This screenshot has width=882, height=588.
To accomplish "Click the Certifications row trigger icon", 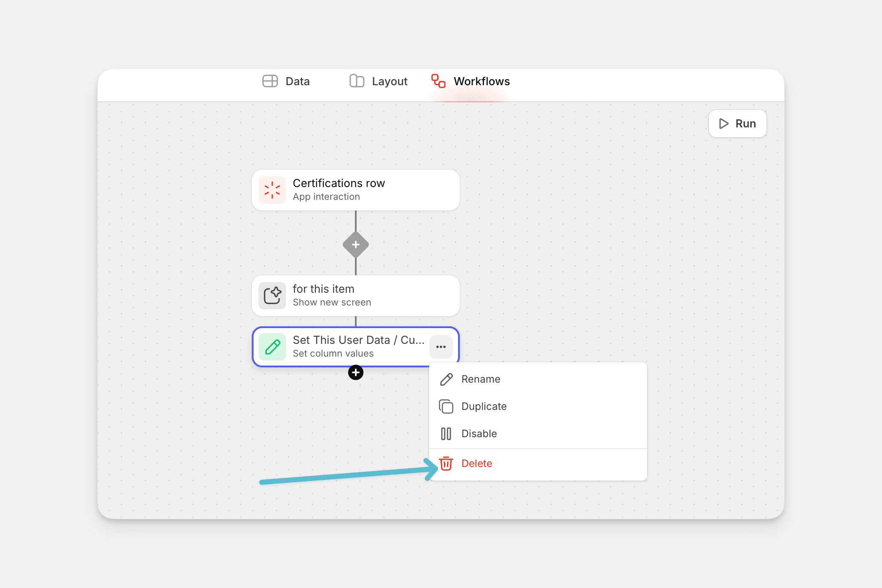I will coord(272,190).
